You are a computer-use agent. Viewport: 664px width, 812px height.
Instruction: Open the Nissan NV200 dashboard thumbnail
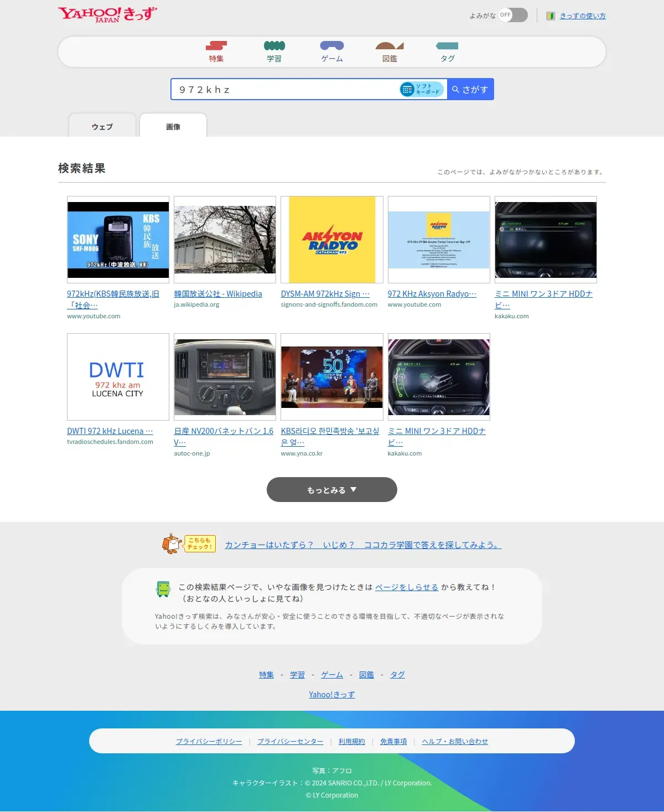[225, 377]
